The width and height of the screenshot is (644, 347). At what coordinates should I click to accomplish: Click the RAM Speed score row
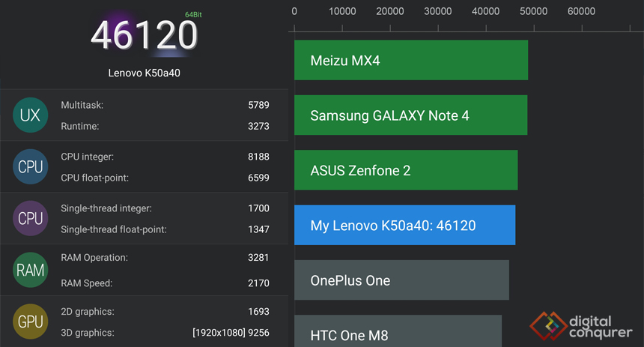click(165, 283)
